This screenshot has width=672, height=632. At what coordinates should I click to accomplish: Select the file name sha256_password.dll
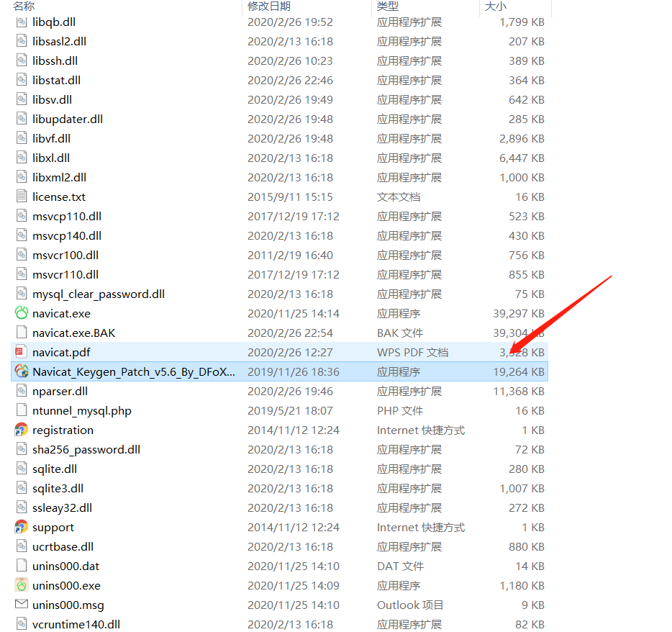[86, 449]
